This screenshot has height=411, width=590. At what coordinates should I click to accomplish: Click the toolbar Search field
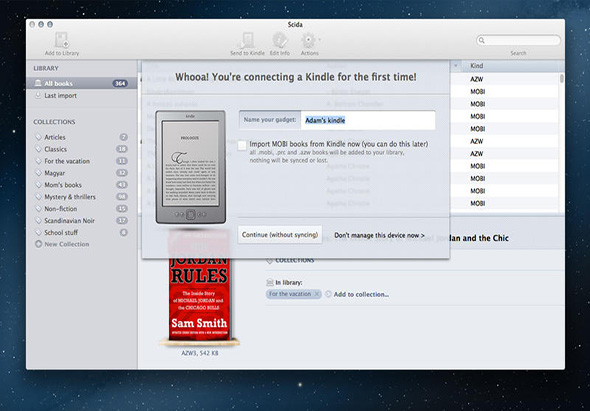tap(518, 40)
